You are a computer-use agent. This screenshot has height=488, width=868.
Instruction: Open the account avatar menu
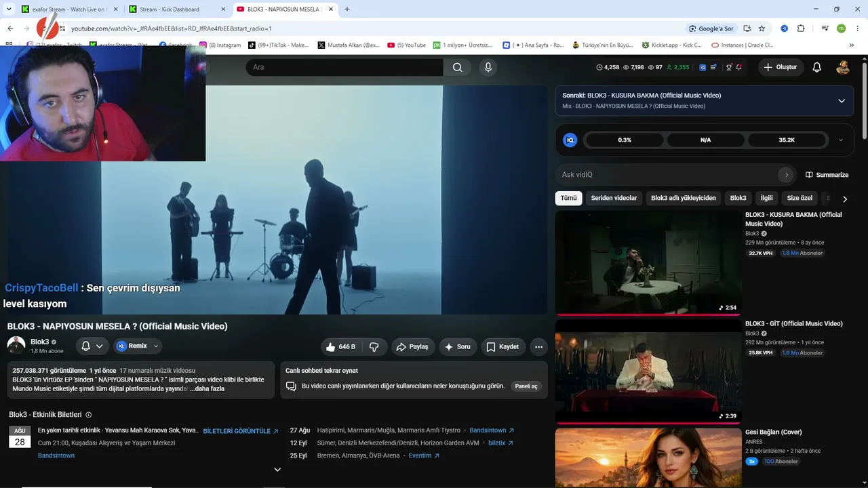(x=843, y=67)
